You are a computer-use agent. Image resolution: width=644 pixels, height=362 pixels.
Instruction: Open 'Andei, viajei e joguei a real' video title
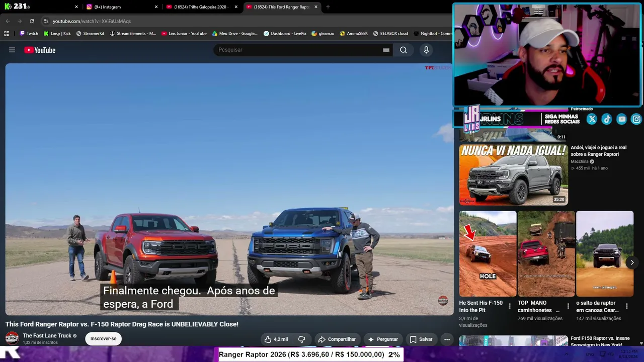coord(598,151)
